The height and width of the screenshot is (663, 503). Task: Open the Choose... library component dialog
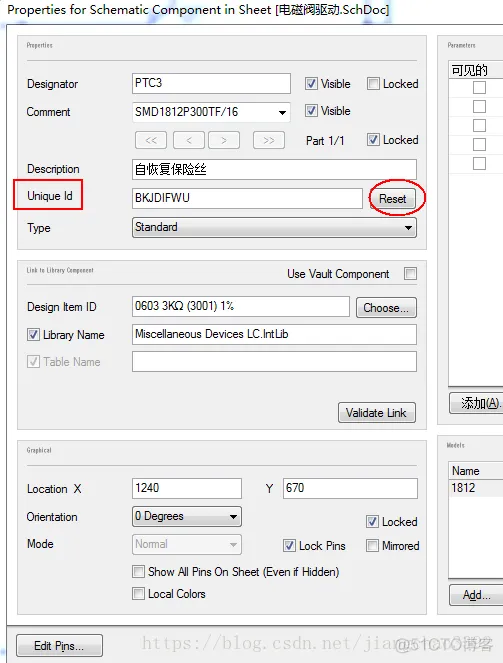[x=386, y=308]
